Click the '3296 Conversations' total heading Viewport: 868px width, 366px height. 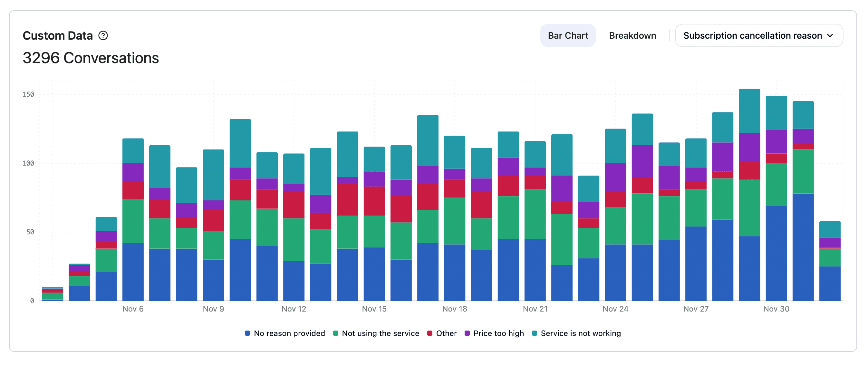pyautogui.click(x=91, y=58)
